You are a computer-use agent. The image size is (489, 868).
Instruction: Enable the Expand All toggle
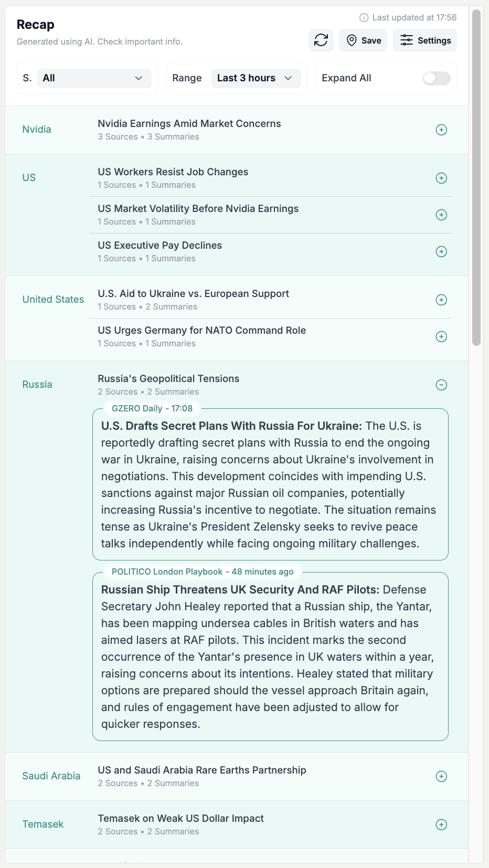[437, 78]
